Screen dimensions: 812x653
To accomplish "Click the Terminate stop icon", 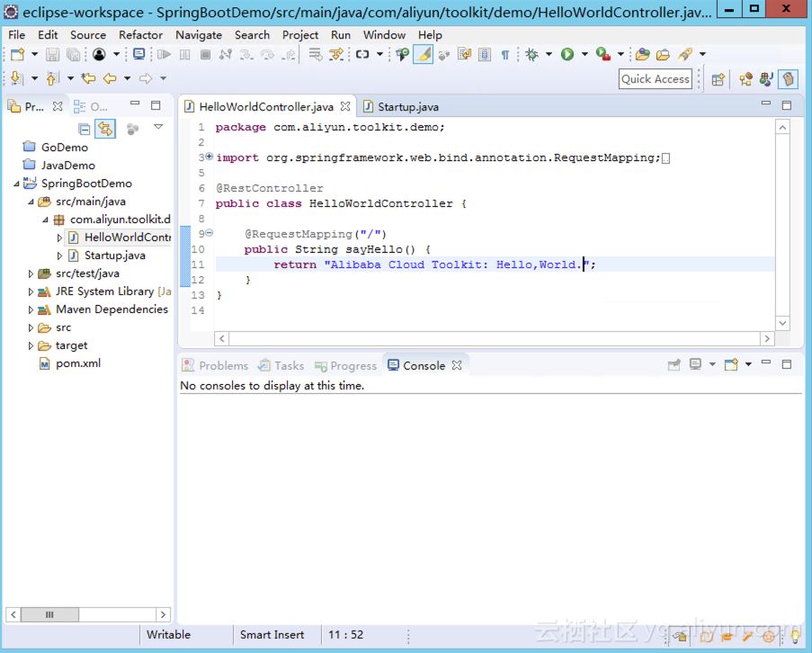I will 206,54.
